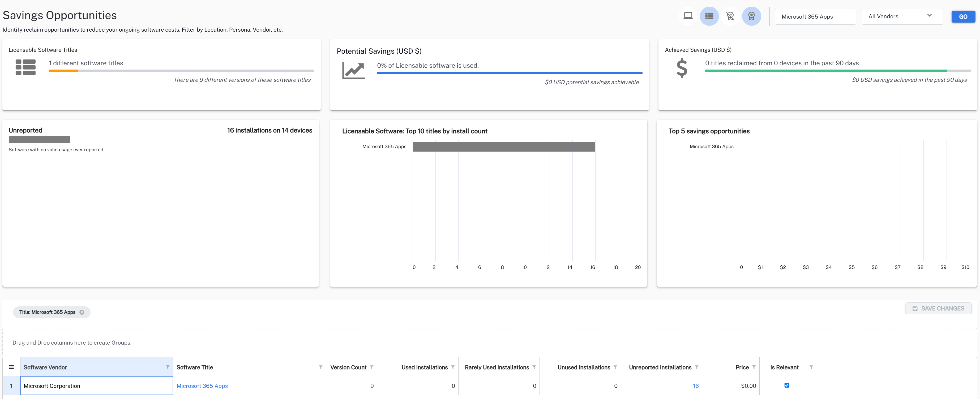Screen dimensions: 980x399
Task: Open the Software Title column filter
Action: pos(320,367)
